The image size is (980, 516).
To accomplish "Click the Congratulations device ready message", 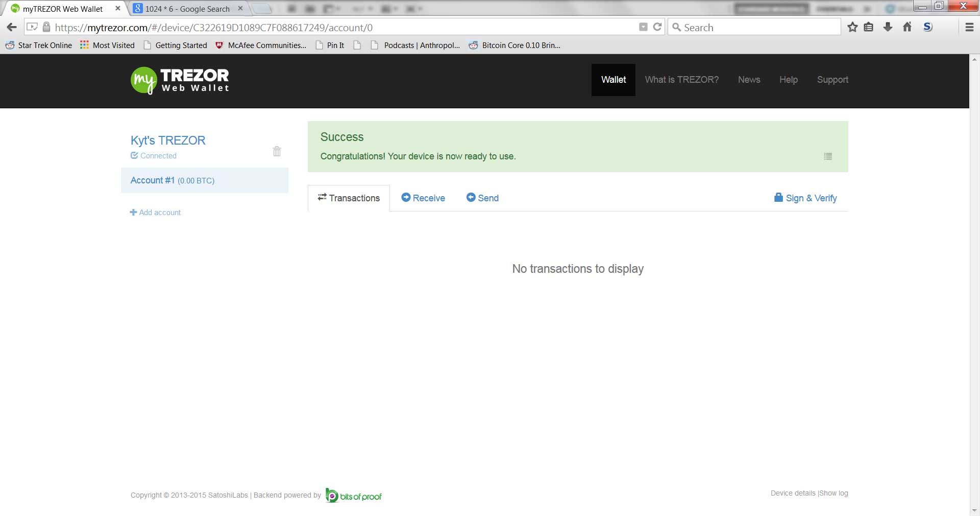I will 418,156.
